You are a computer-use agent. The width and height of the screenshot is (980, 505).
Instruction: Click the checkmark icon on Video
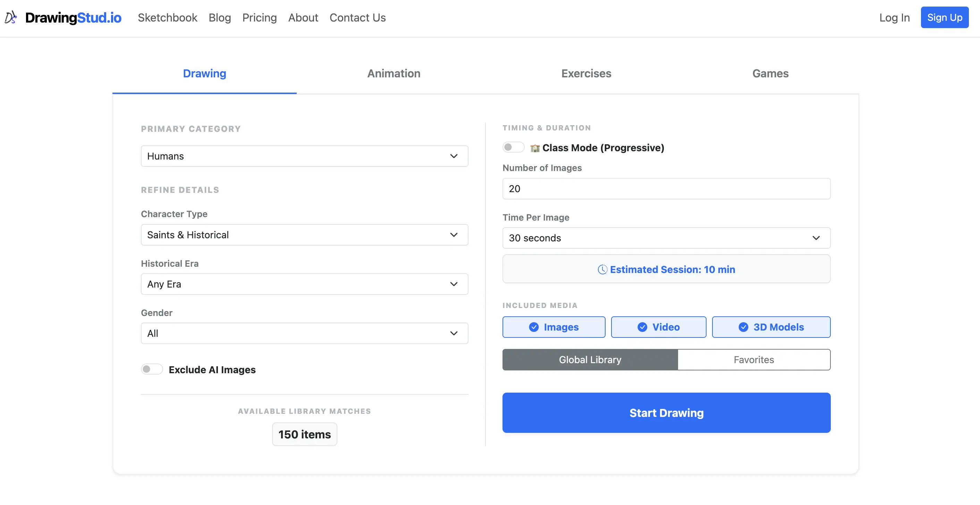(642, 327)
